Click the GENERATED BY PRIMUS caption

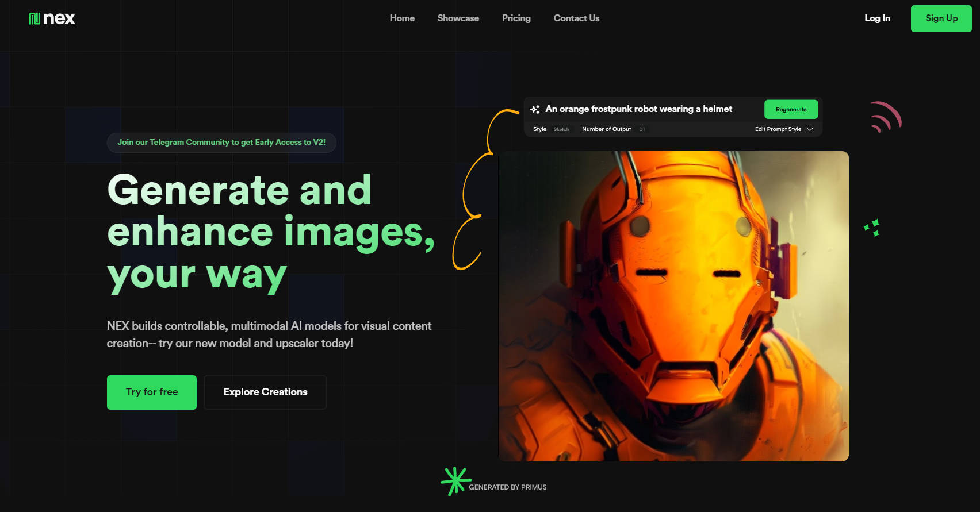tap(507, 487)
